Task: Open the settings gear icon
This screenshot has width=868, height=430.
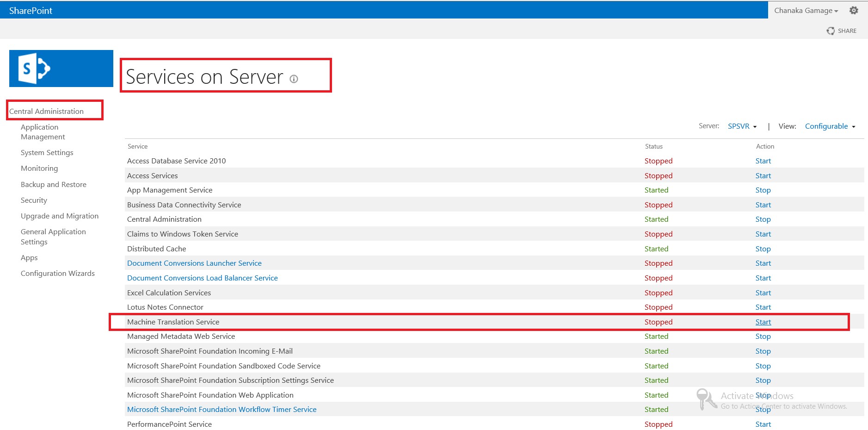Action: pos(854,10)
